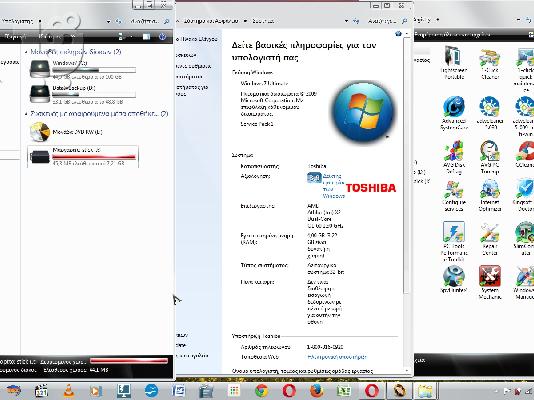Open the Toshiba online support website link
The image size is (534, 400).
337,357
